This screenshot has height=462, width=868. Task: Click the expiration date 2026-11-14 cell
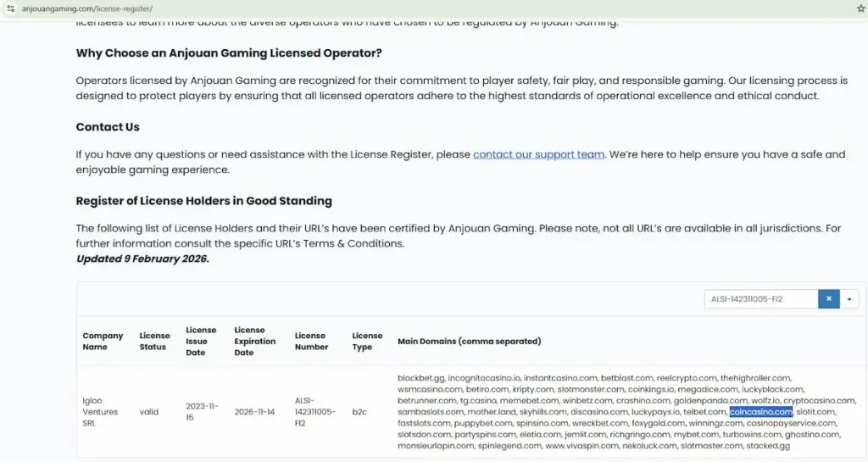[x=254, y=412]
